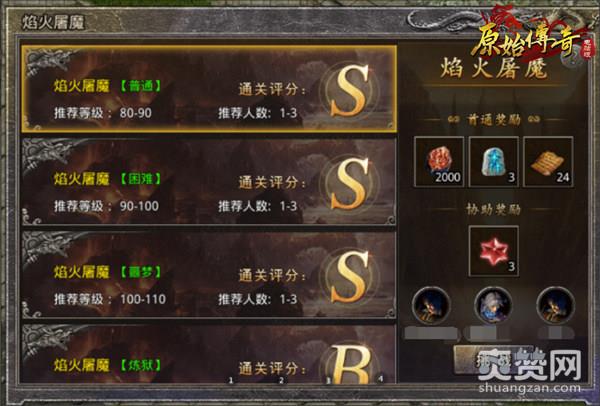Viewport: 600px width, 406px height.
Task: Open the golden scroll reward showing 24
Action: 548,161
